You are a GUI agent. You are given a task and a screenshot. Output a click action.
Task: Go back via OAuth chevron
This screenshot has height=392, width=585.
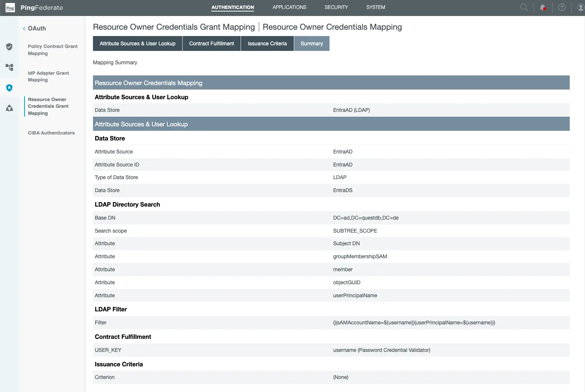click(x=24, y=29)
